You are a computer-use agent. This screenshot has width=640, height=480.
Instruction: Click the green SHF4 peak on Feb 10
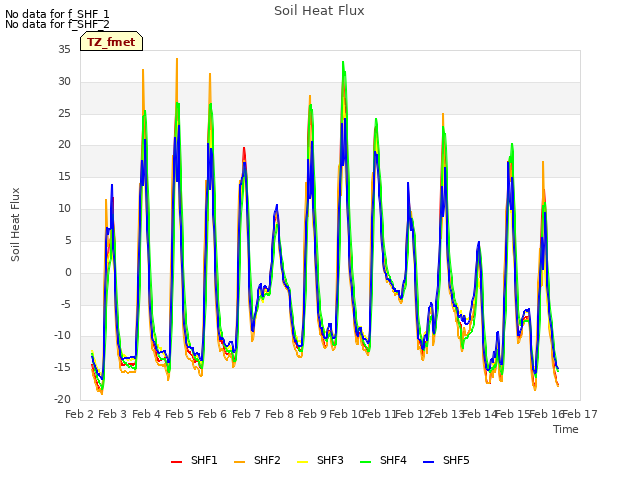(x=343, y=62)
